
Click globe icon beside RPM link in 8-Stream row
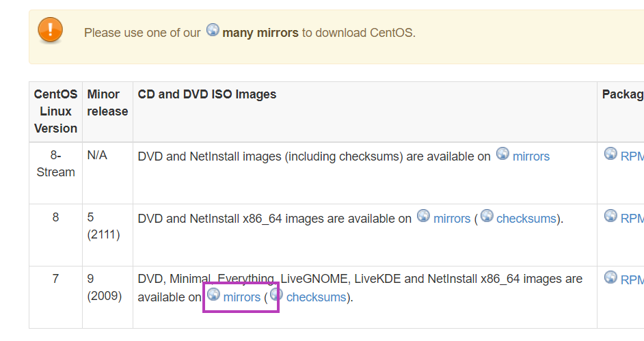(x=611, y=154)
